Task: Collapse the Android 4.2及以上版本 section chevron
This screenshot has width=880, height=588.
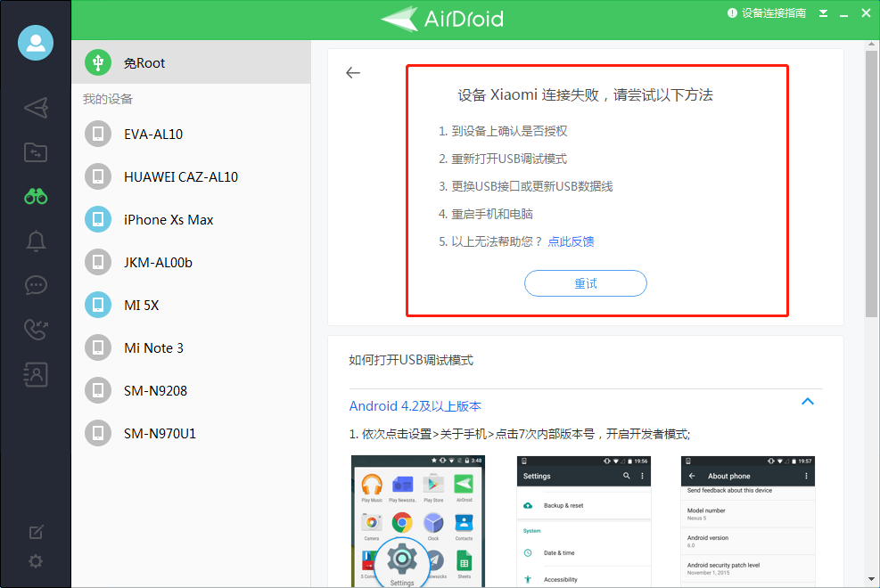Action: point(808,401)
